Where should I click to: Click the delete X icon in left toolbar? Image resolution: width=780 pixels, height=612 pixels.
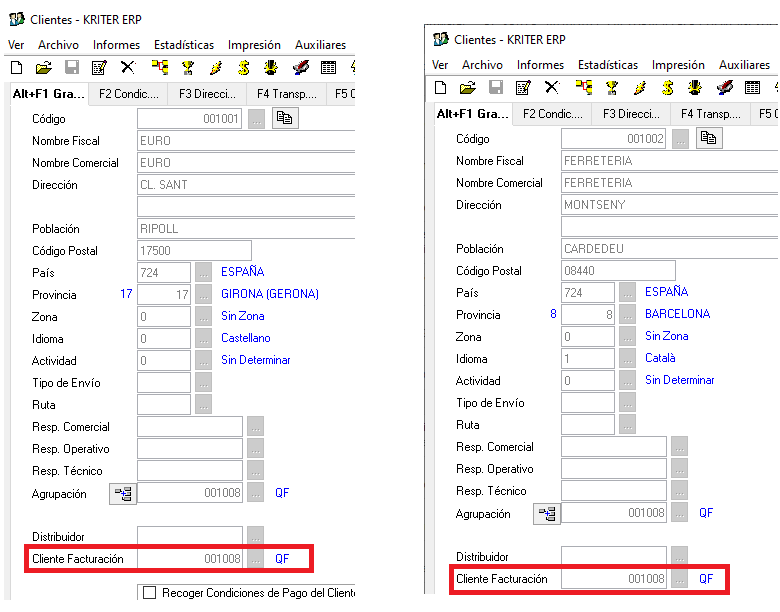(127, 68)
